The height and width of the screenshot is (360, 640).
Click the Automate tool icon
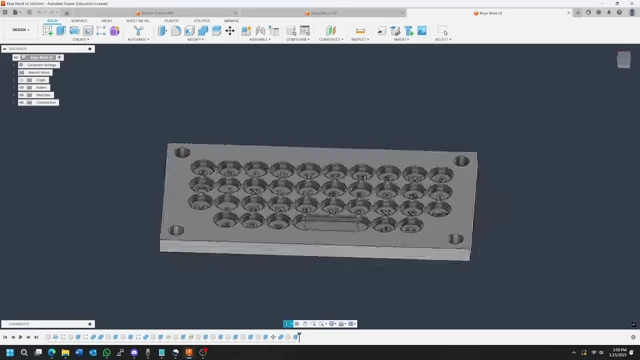pos(138,31)
